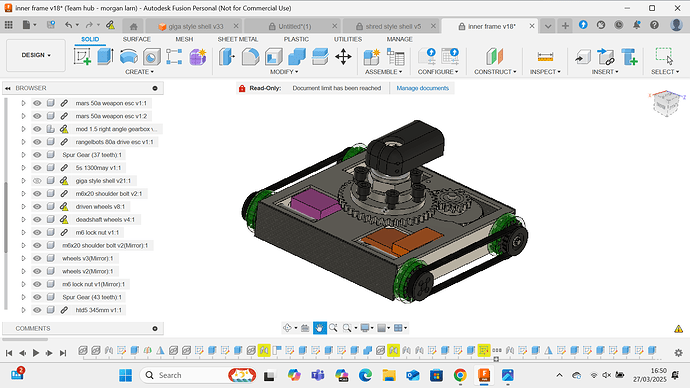Click the Extrude tool icon
The width and height of the screenshot is (690, 388).
(x=105, y=57)
